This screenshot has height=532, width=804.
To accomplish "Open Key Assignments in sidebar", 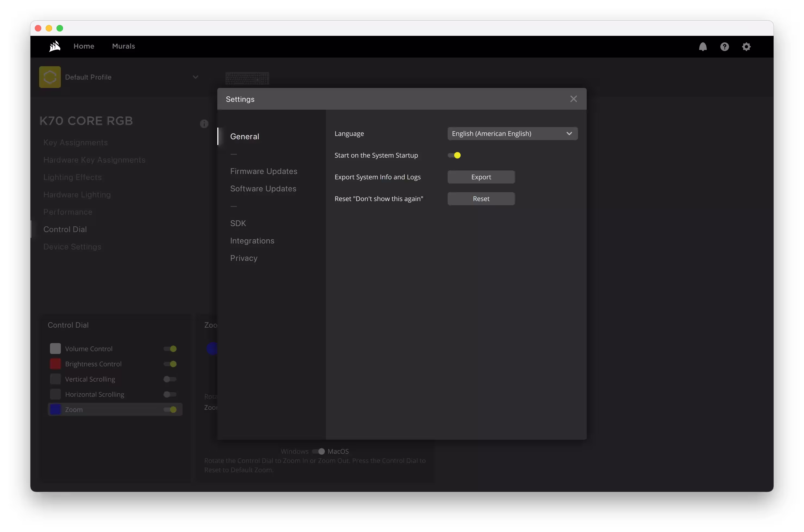I will (x=76, y=142).
